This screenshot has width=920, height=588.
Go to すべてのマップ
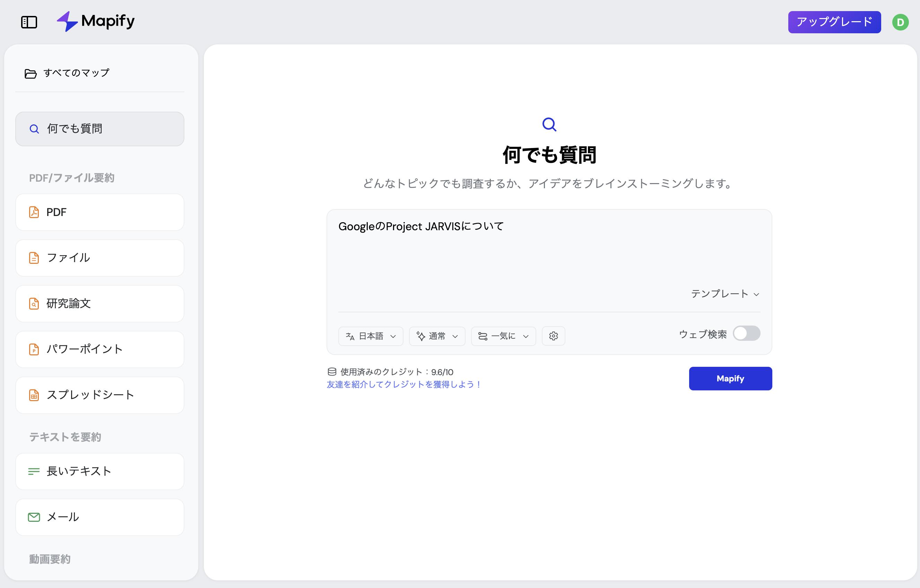pyautogui.click(x=67, y=73)
